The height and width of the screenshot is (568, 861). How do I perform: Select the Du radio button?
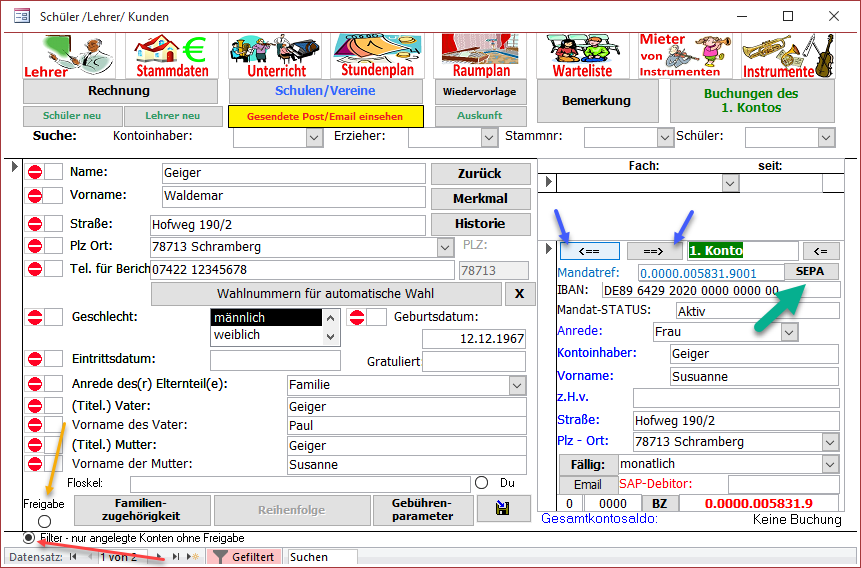tap(482, 483)
